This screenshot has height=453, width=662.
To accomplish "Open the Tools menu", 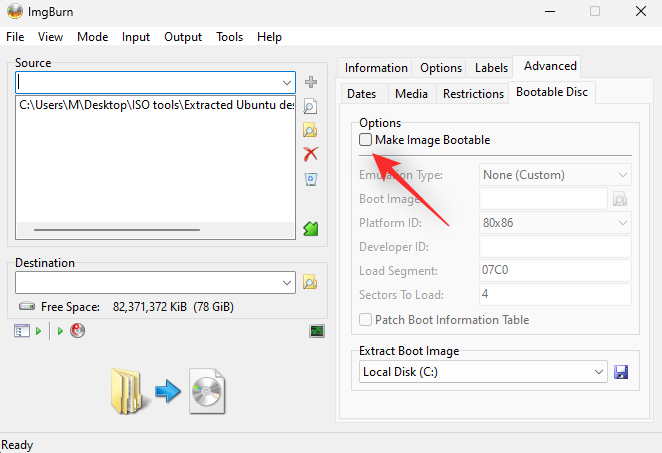I will (x=230, y=37).
